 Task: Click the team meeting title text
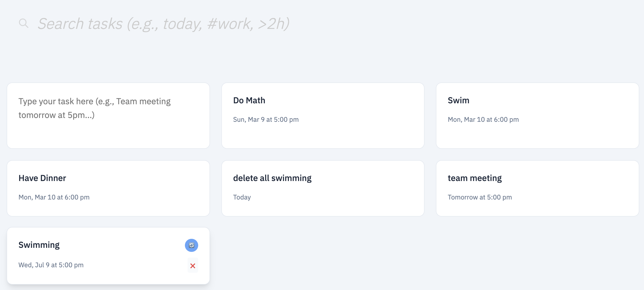pos(474,178)
